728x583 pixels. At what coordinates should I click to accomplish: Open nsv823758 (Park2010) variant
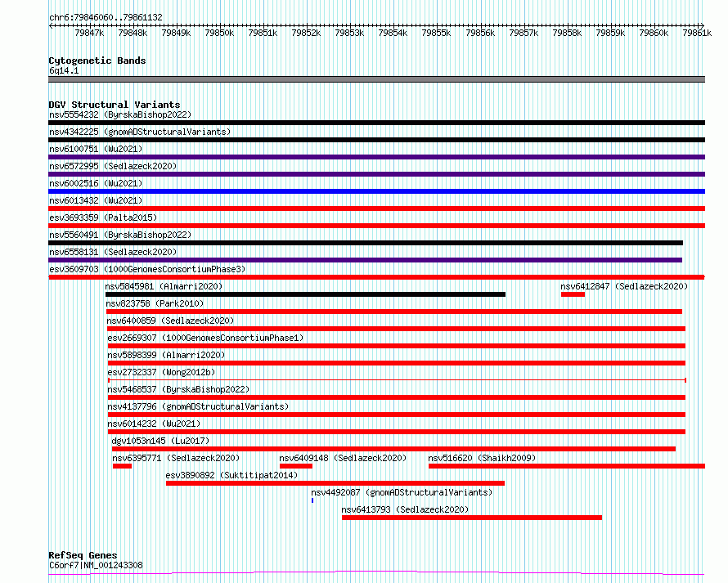(x=155, y=303)
